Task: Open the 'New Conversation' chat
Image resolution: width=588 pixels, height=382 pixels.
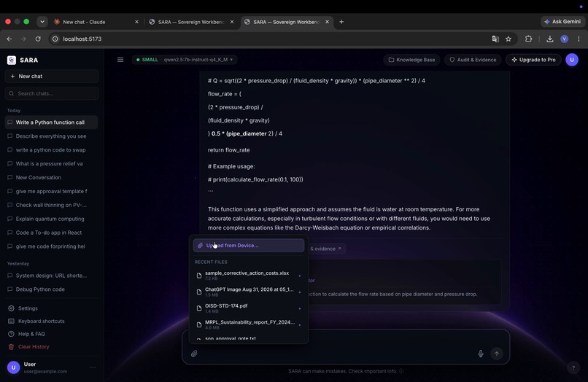Action: point(52,177)
